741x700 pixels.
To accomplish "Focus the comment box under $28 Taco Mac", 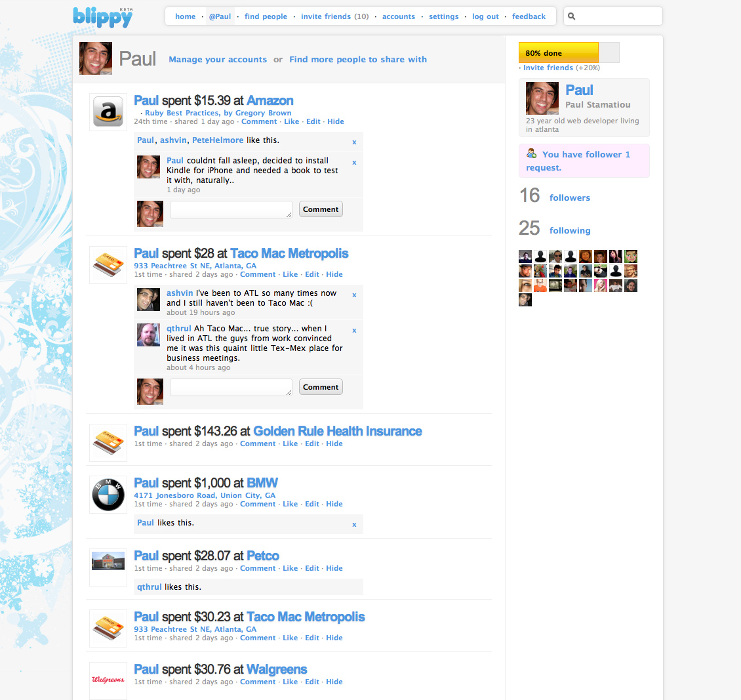I will (231, 387).
